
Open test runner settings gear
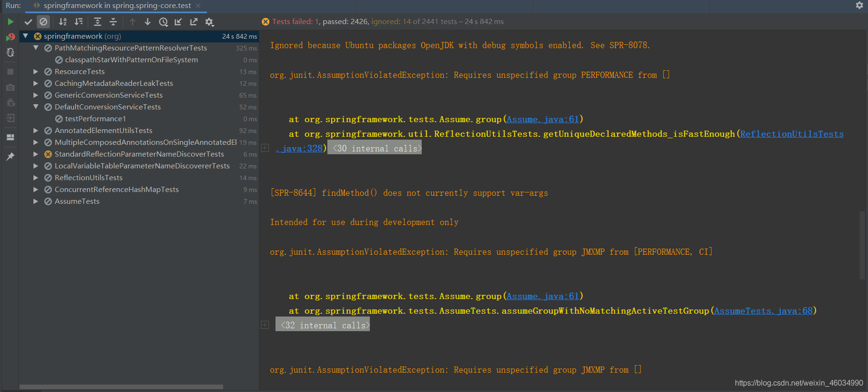209,22
